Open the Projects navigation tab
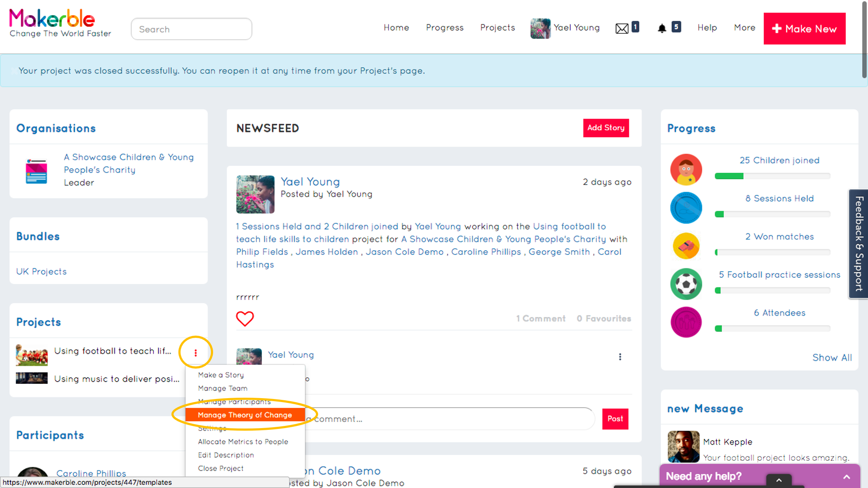Viewport: 868px width, 488px height. [x=497, y=27]
